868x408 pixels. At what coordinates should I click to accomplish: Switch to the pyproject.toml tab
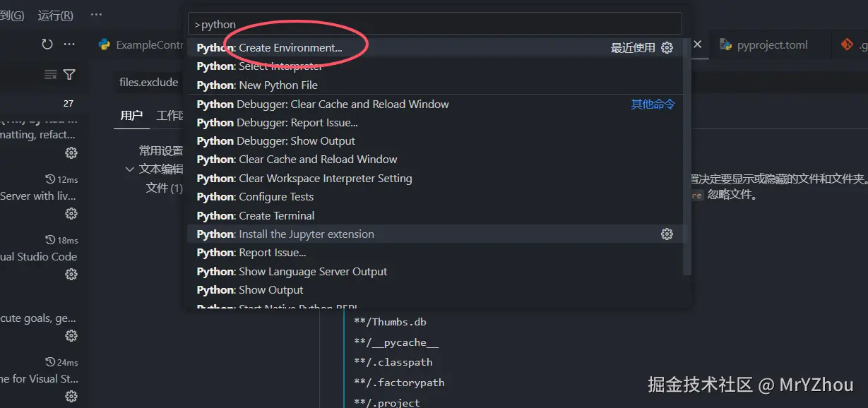(764, 45)
